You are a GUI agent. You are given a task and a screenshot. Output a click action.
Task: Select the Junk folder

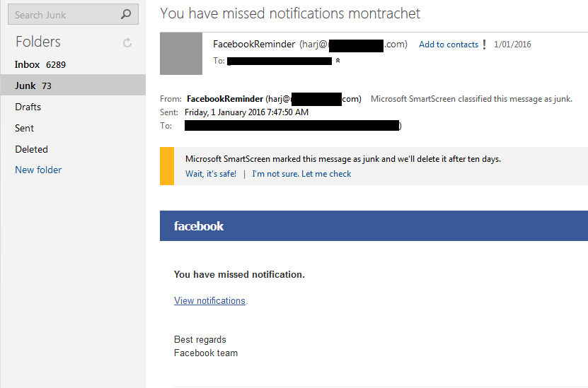click(73, 85)
